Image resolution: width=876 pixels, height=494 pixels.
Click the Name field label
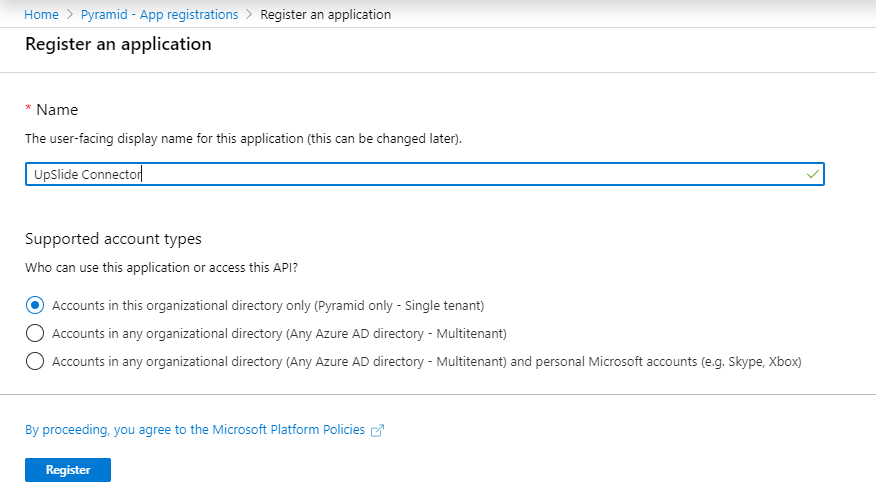click(57, 110)
